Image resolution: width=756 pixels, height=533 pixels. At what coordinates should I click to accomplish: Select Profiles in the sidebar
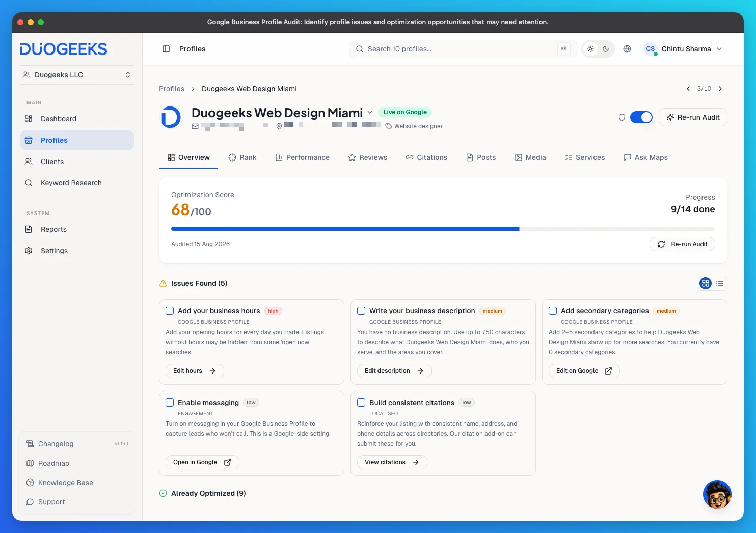(x=77, y=140)
